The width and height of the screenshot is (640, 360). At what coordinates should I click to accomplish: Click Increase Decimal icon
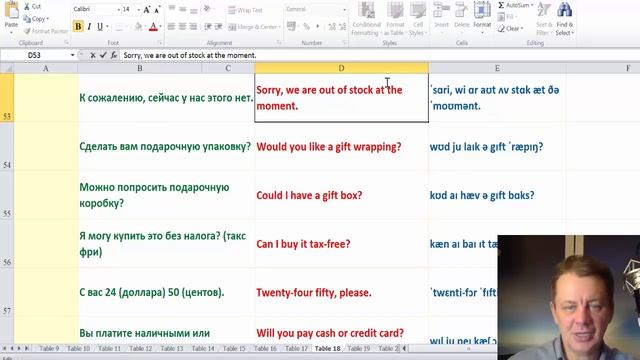(x=332, y=27)
